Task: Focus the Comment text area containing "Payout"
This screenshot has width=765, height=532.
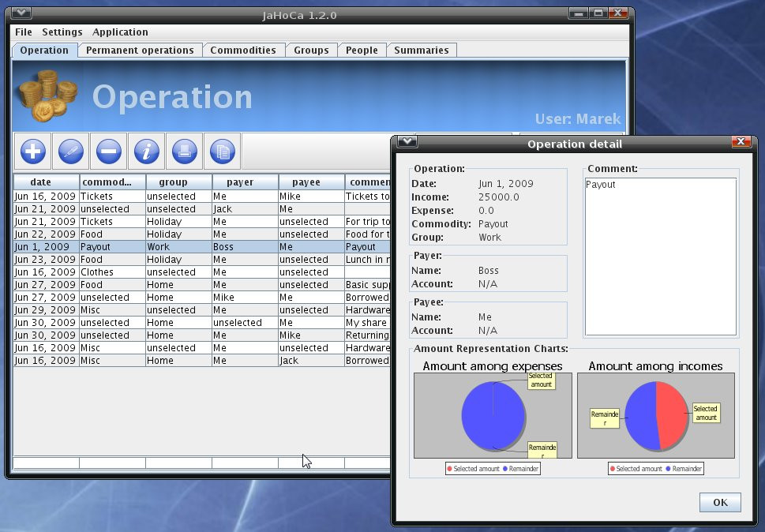Action: point(661,257)
